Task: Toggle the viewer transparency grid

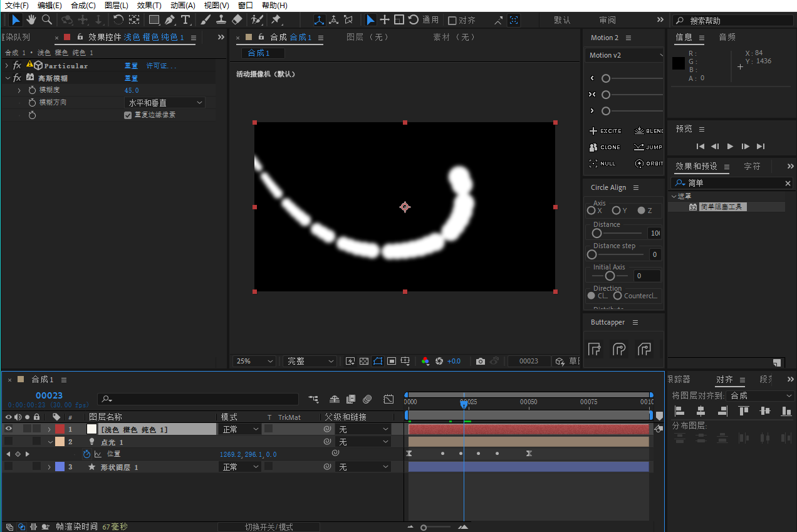Action: click(x=364, y=361)
